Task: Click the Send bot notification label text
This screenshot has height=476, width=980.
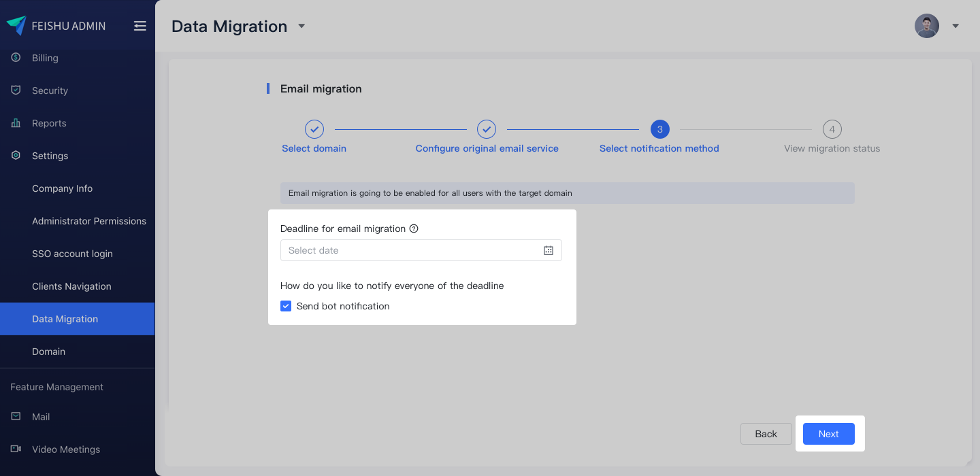Action: [x=343, y=306]
